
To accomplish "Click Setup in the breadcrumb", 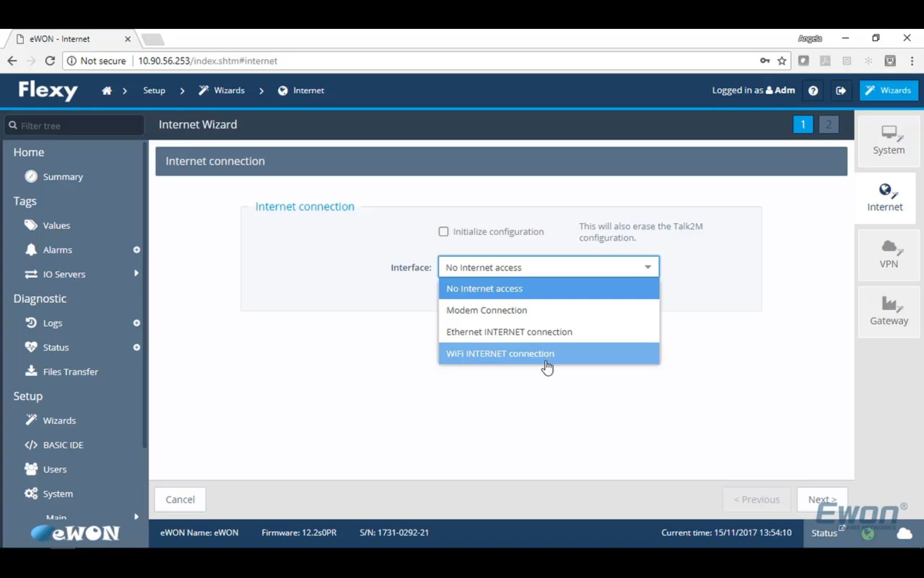I will tap(154, 91).
